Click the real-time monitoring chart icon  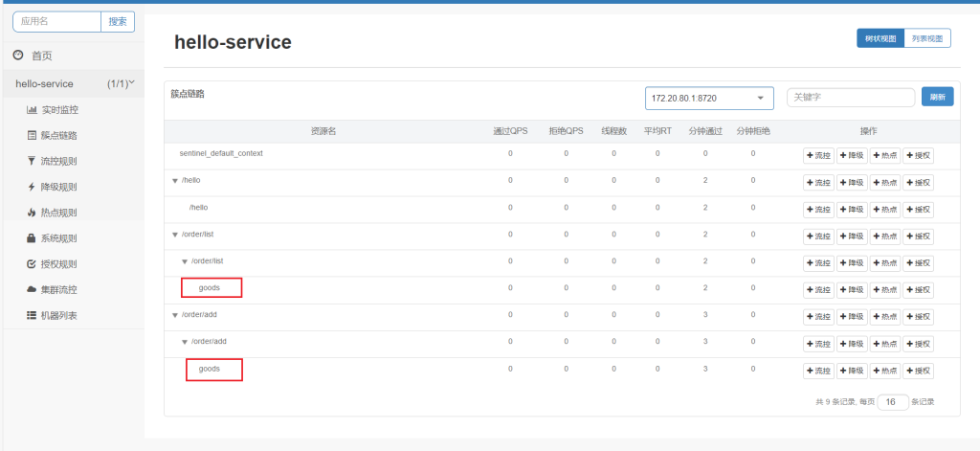32,110
